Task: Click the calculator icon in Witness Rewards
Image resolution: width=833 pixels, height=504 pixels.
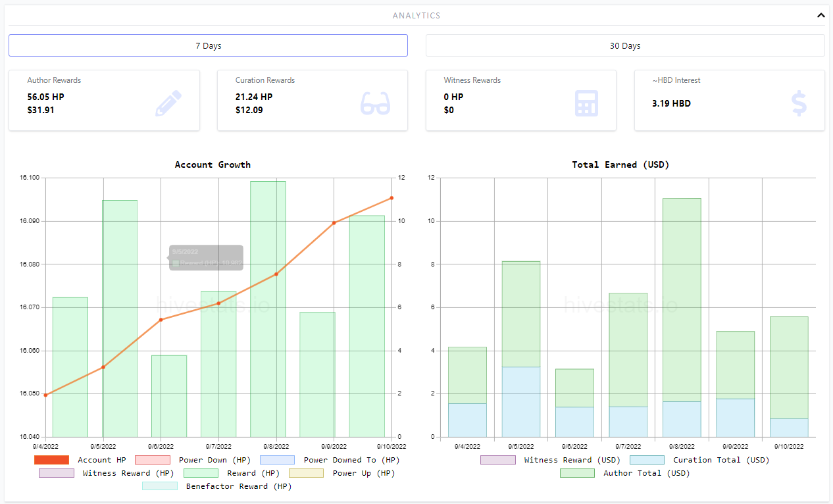Action: 586,103
